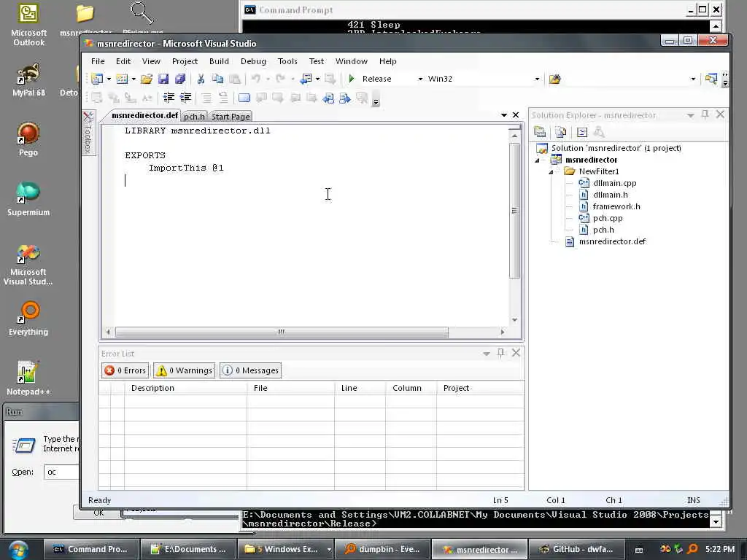Select pch.cpp in Solution Explorer
The image size is (747, 560).
click(608, 218)
